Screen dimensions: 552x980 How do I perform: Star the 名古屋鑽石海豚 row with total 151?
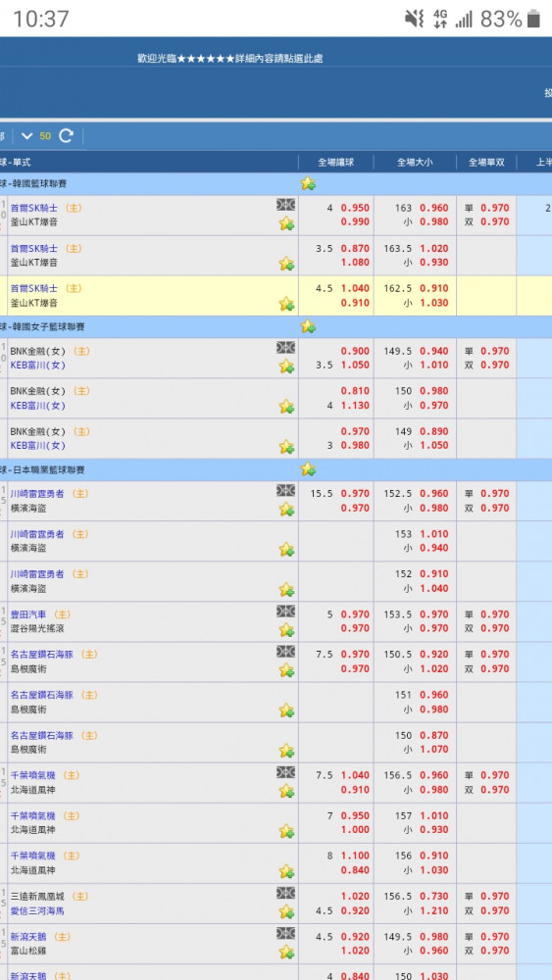point(286,710)
